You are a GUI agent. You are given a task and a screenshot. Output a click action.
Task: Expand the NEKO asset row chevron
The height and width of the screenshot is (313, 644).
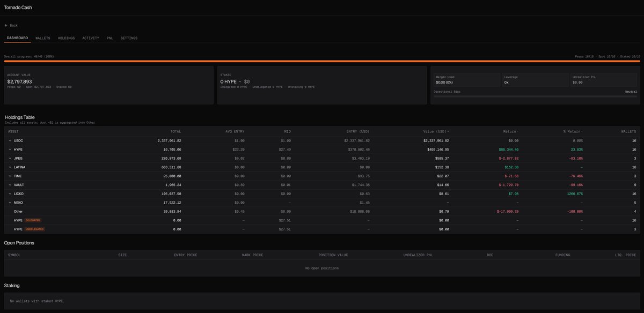coord(10,203)
